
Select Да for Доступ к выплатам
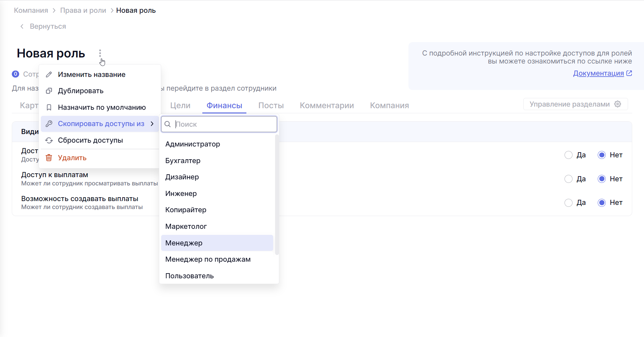click(568, 179)
